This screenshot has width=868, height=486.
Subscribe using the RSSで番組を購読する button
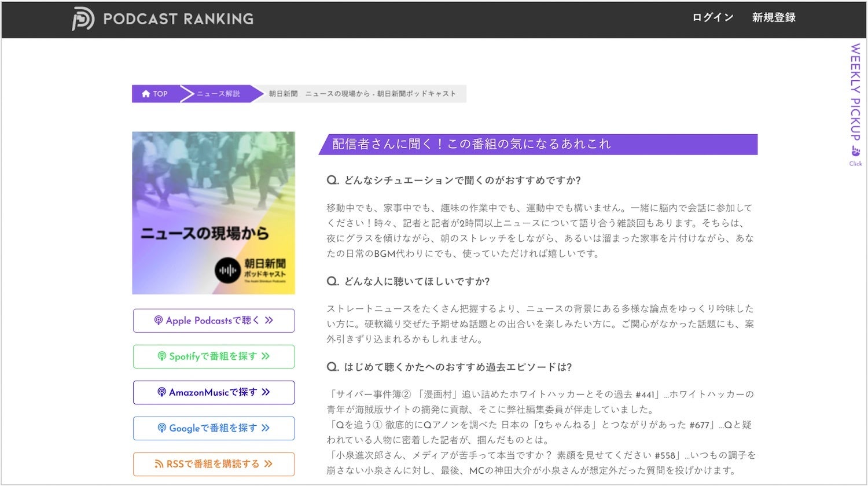(x=214, y=464)
